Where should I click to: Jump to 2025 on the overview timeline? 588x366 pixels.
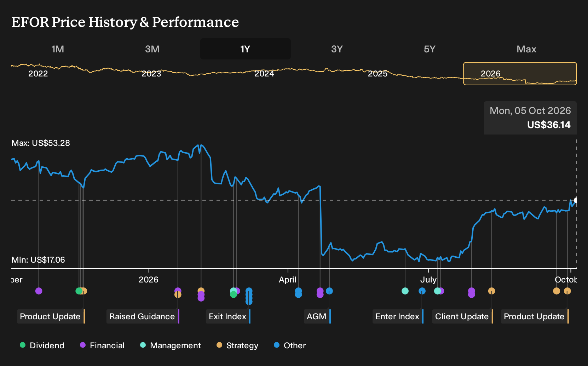pos(377,74)
